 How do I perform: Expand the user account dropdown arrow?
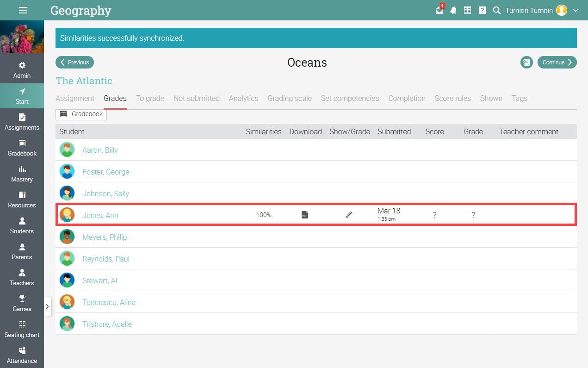pos(576,10)
